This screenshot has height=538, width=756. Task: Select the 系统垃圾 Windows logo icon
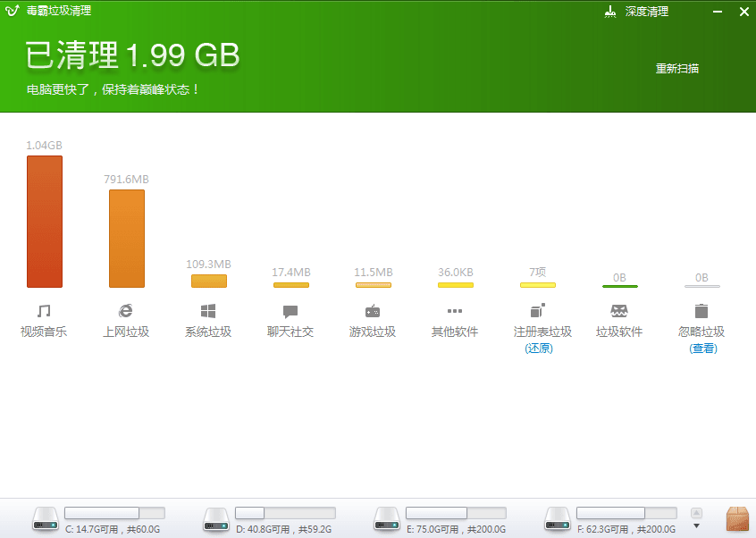(208, 311)
